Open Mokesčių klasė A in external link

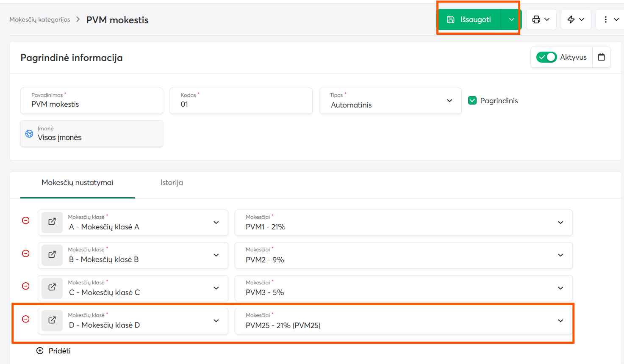(52, 222)
